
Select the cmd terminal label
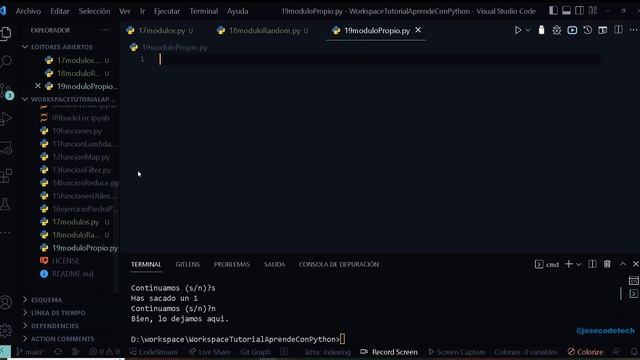pos(547,264)
